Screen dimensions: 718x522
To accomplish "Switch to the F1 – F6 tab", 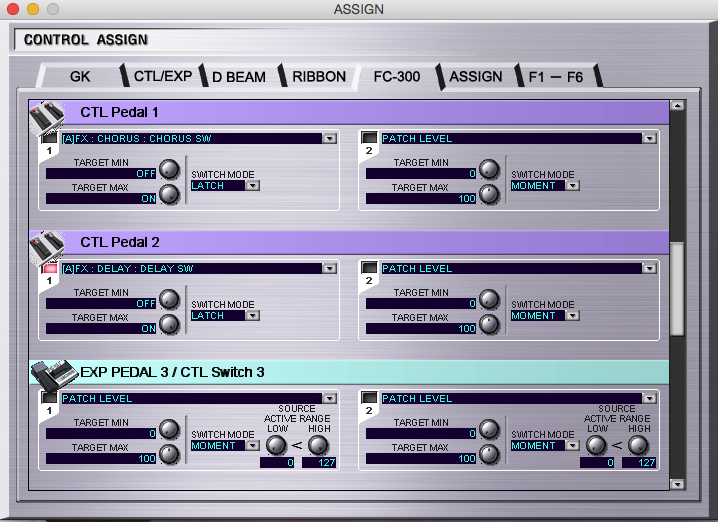I will click(555, 77).
